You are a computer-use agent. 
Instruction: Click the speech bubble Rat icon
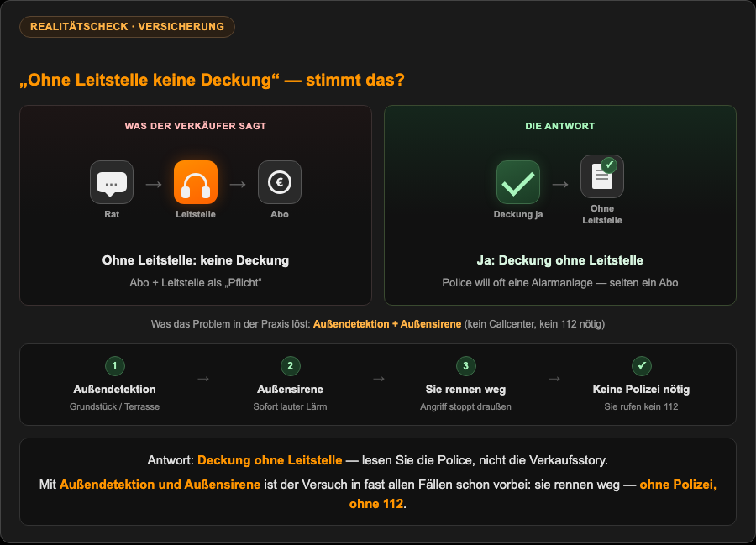(112, 182)
